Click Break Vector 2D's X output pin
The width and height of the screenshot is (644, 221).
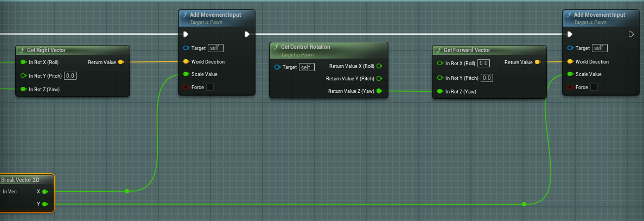coord(45,192)
